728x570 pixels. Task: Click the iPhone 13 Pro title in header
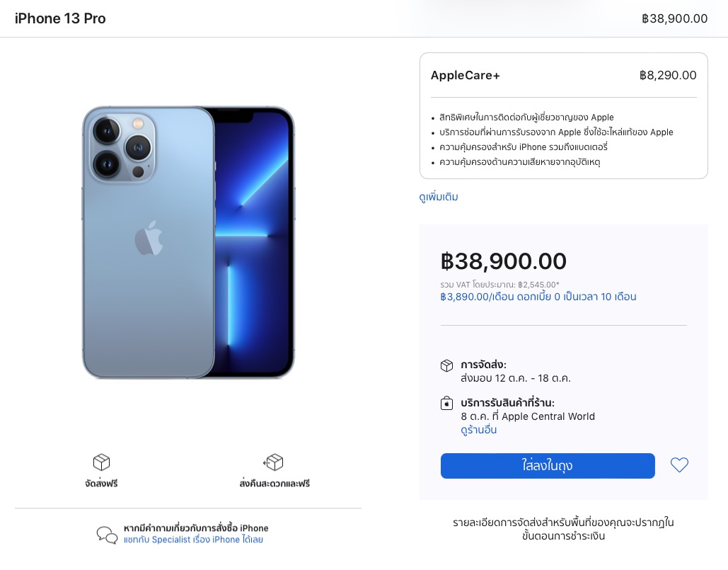tap(60, 18)
